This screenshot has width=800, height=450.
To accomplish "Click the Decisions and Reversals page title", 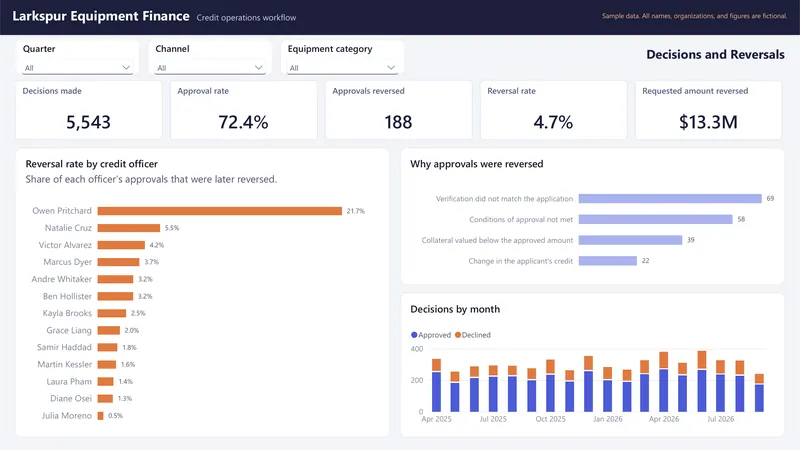I will [715, 55].
